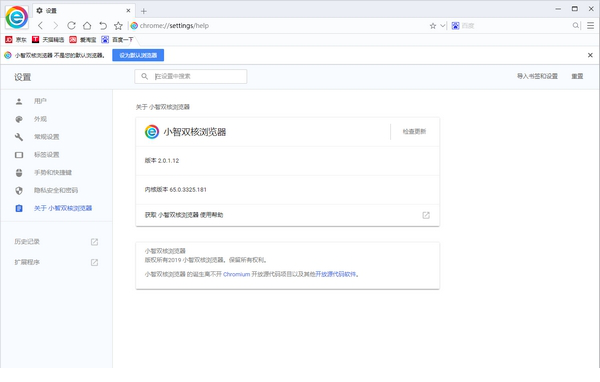
Task: Click version text 版本 2.0.1.12
Action: coord(162,160)
